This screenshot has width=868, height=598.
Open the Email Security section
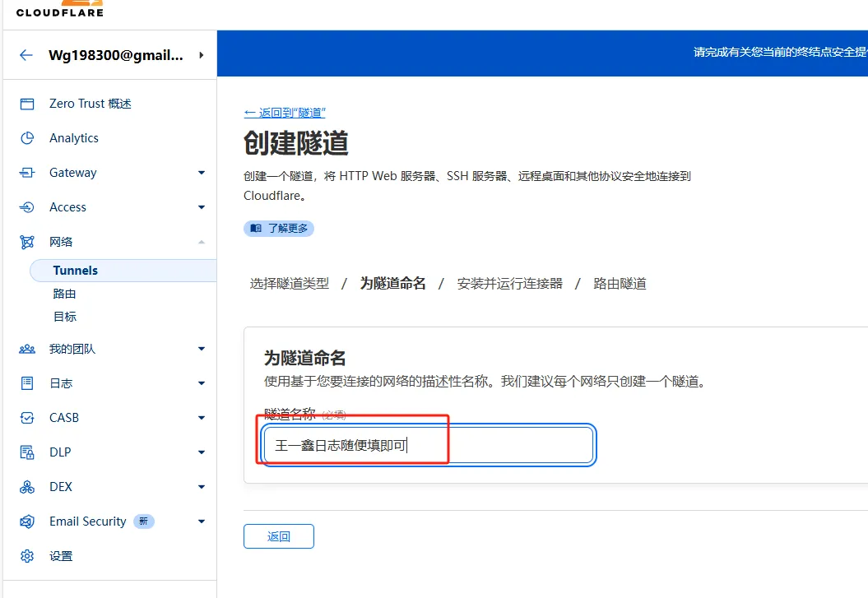[x=86, y=521]
